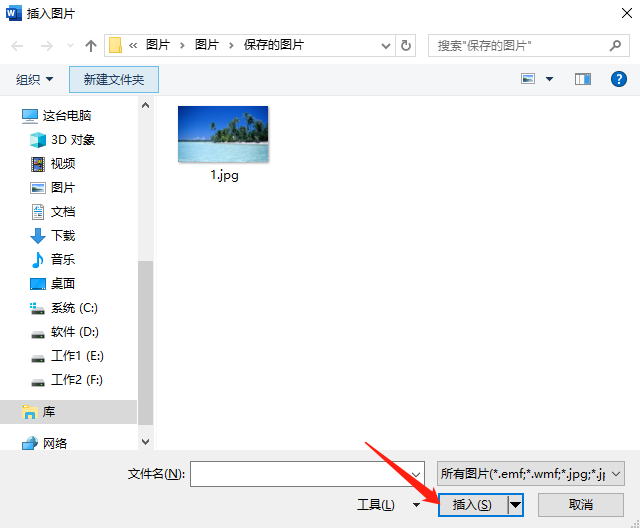Open help with the question mark icon
640x528 pixels.
[618, 79]
